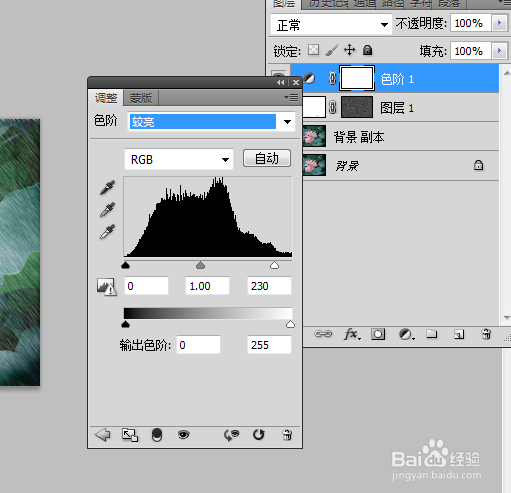
Task: Select the 色阶 1 layer name
Action: tap(397, 79)
